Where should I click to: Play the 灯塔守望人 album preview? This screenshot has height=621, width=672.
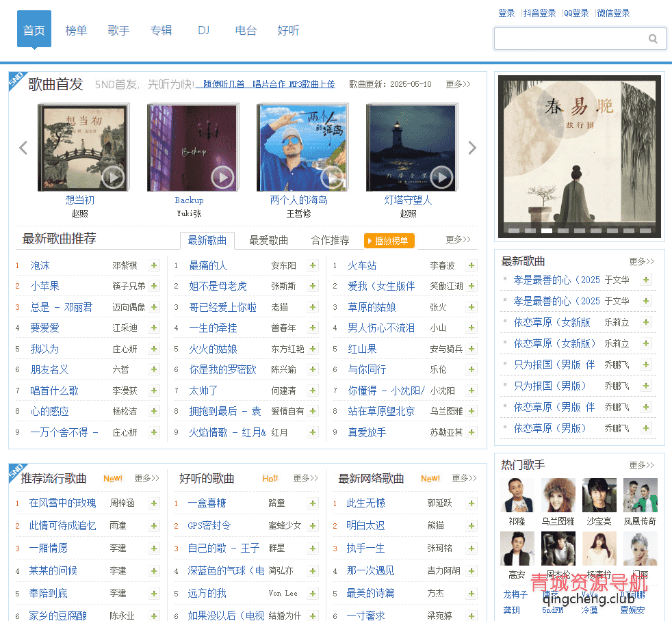441,177
